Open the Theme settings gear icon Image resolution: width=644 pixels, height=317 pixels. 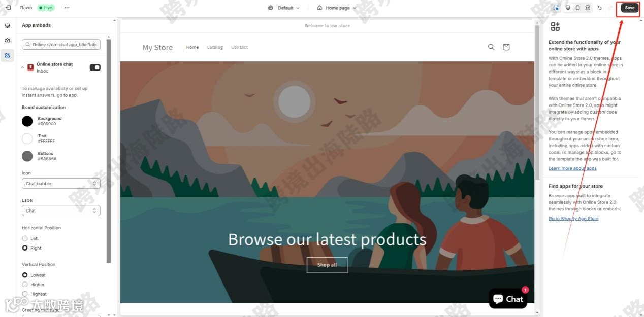tap(7, 41)
